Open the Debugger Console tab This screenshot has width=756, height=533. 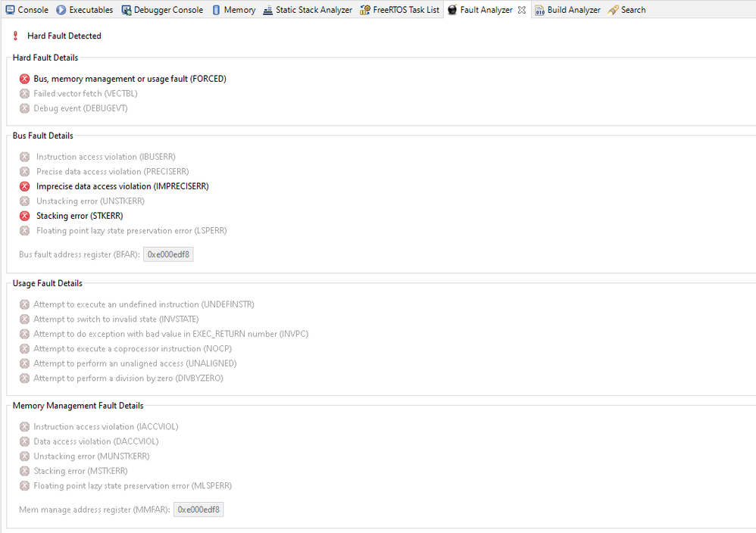click(x=162, y=10)
